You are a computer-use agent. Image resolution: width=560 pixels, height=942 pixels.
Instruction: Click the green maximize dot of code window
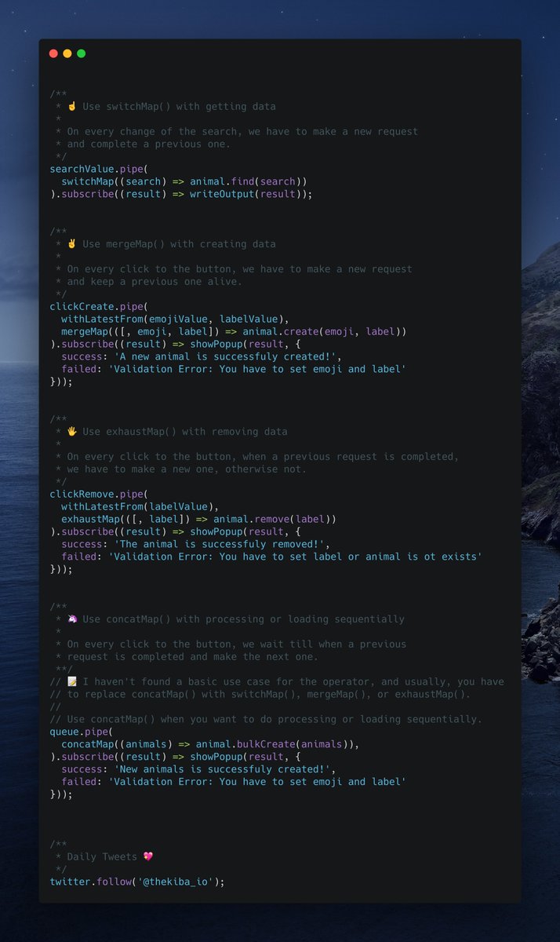coord(81,53)
